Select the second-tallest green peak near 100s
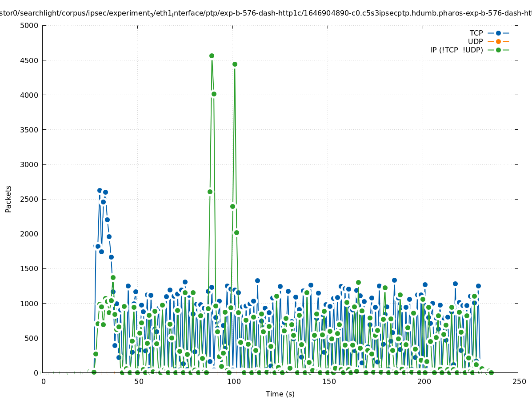Screen dimensions: 532x400 [x=235, y=64]
